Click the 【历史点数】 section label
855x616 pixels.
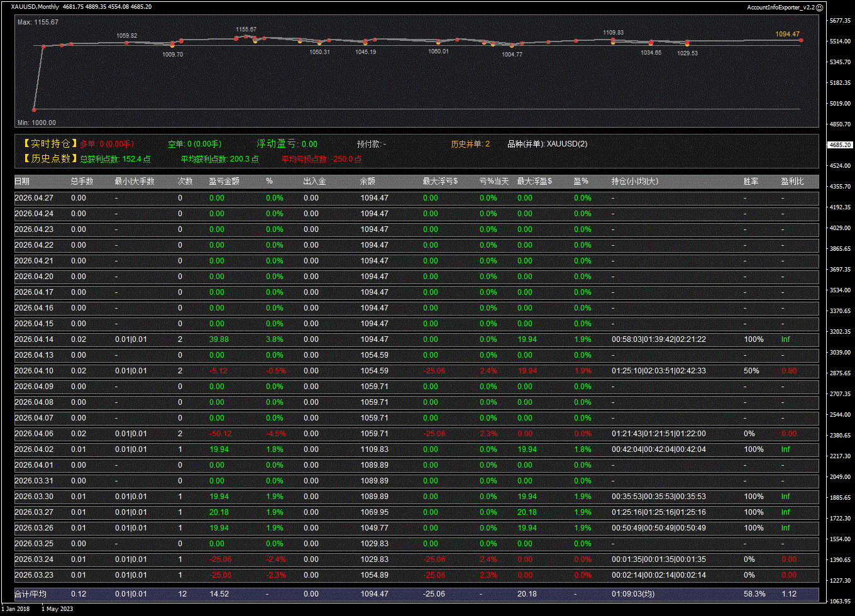click(50, 159)
